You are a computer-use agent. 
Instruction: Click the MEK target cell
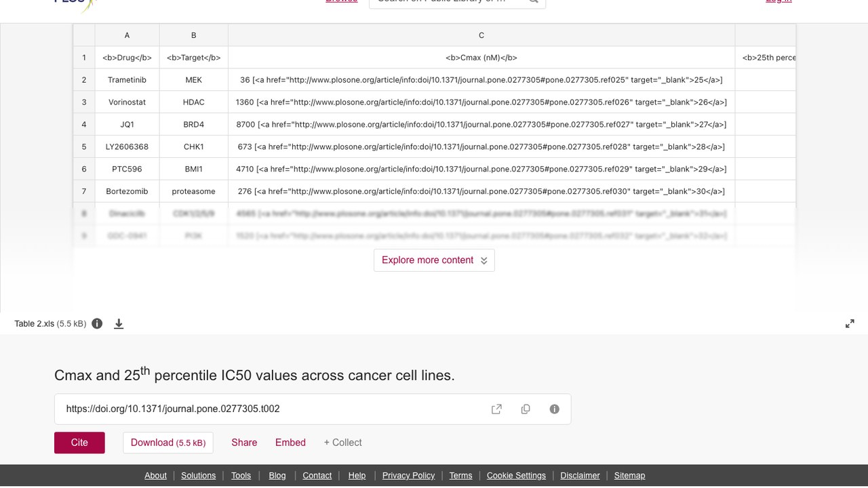[x=194, y=80]
